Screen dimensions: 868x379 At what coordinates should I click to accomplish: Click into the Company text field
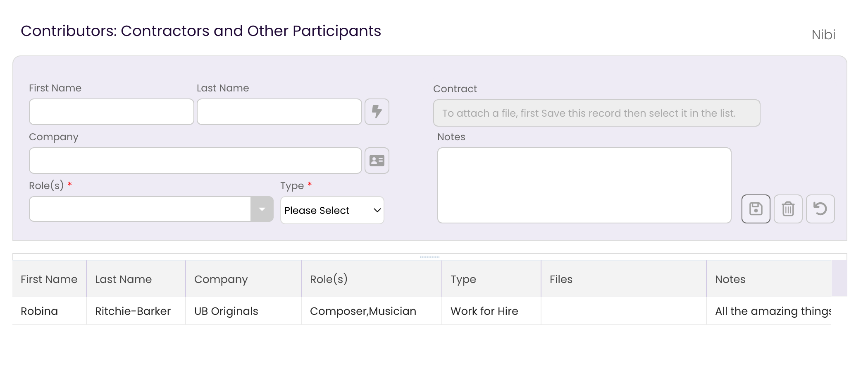tap(196, 161)
